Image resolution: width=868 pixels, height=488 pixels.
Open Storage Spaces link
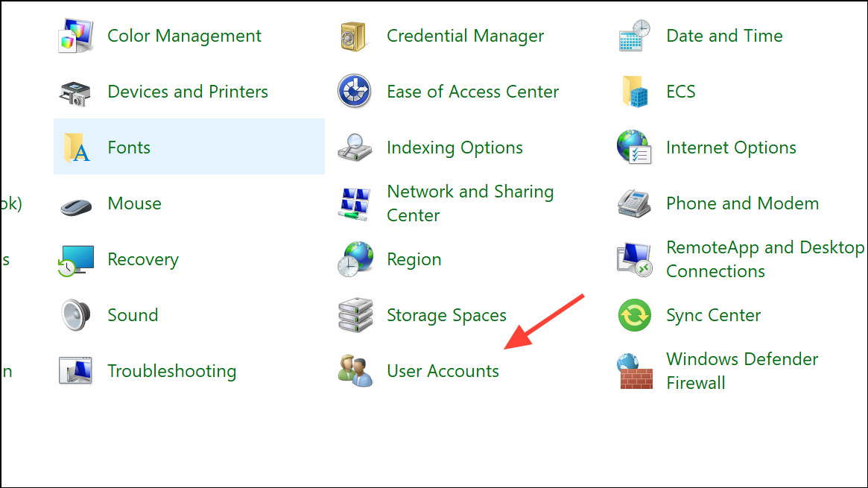click(x=446, y=315)
